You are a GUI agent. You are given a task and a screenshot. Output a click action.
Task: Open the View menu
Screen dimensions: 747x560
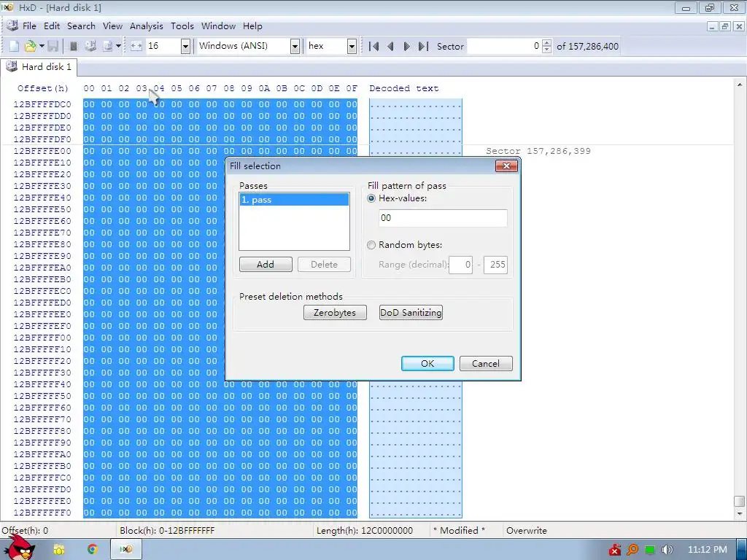112,26
